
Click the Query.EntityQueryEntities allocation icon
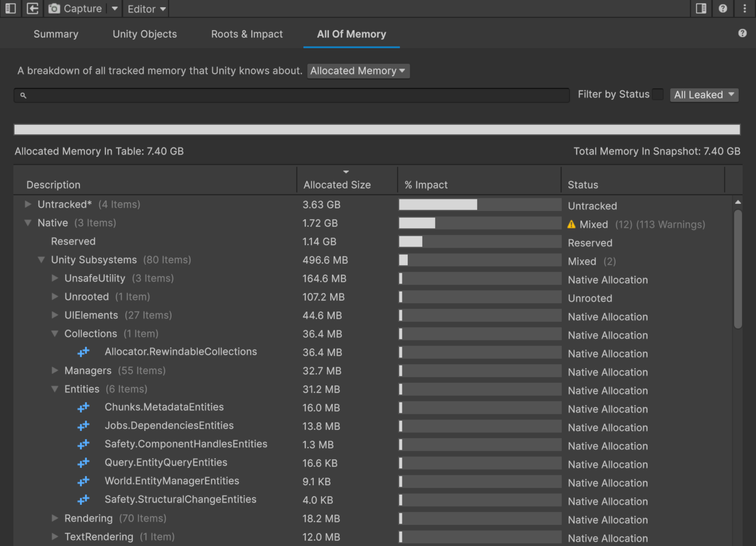(x=84, y=463)
